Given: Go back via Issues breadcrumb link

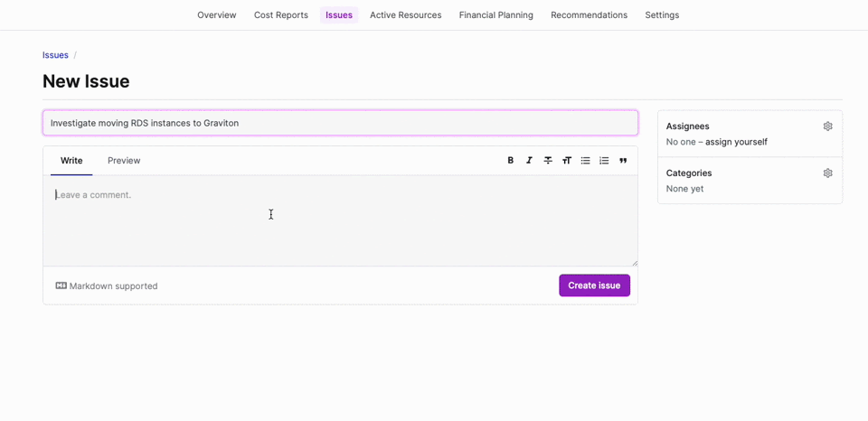Looking at the screenshot, I should click(55, 55).
